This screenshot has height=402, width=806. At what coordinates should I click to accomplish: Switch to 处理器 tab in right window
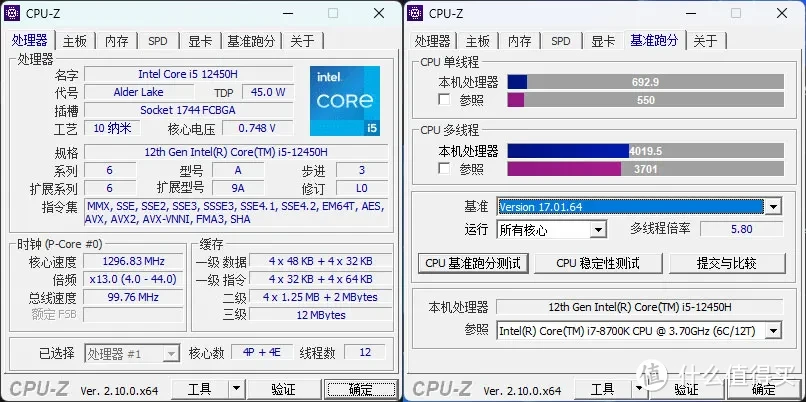[432, 41]
